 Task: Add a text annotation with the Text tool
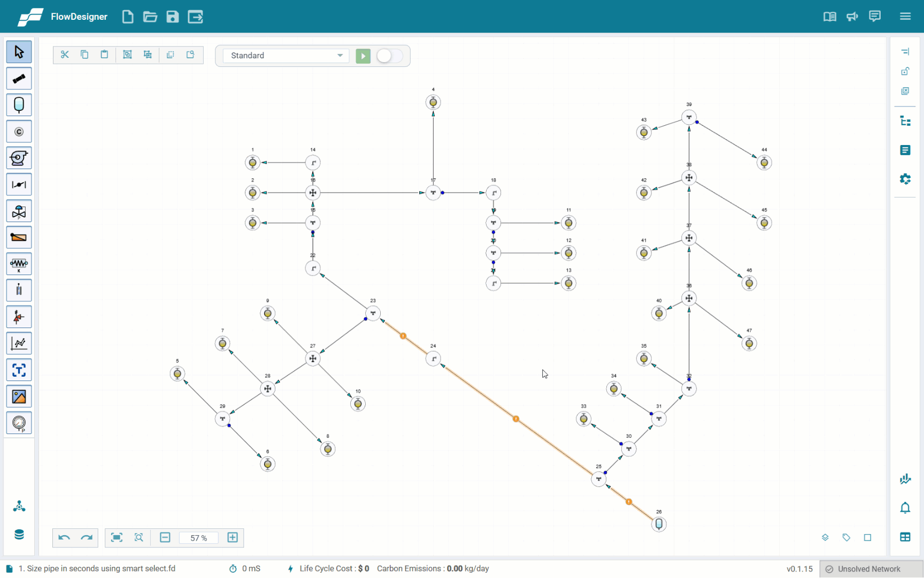tap(19, 370)
